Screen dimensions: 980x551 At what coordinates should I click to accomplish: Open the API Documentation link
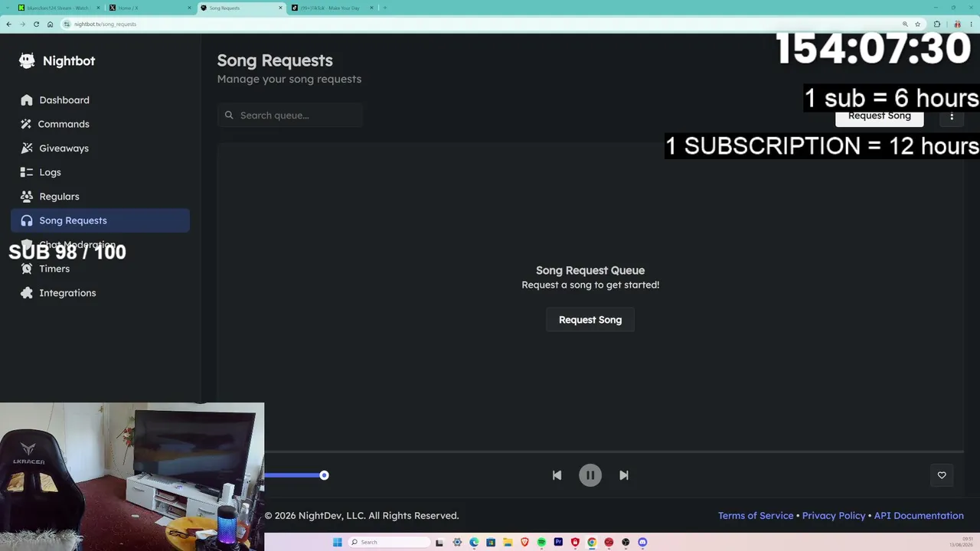click(919, 516)
